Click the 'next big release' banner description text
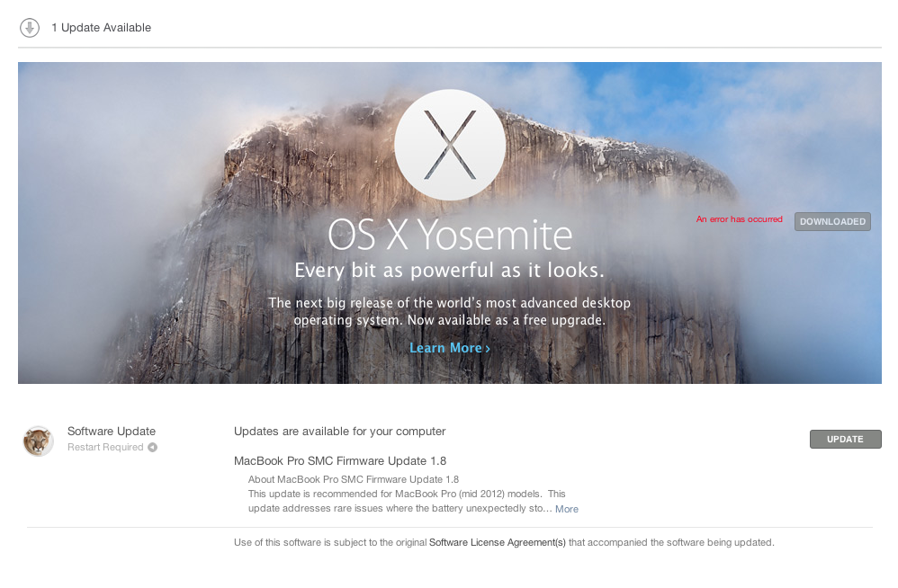Viewport: 898px width, 588px height. [450, 311]
